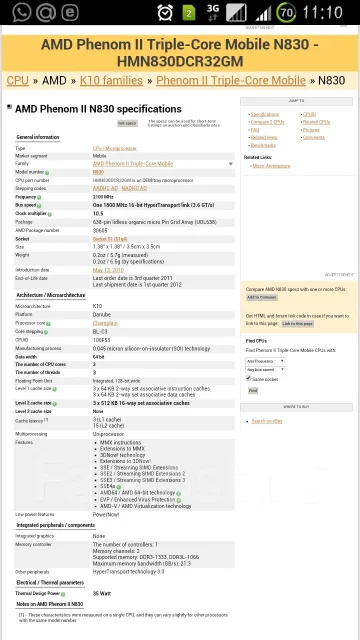Jump to FAQ link
Image resolution: width=360 pixels, height=640 pixels.
(255, 130)
